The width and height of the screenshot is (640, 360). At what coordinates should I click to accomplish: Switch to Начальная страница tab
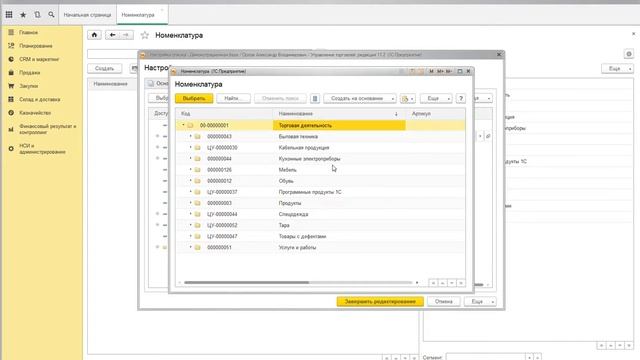87,15
